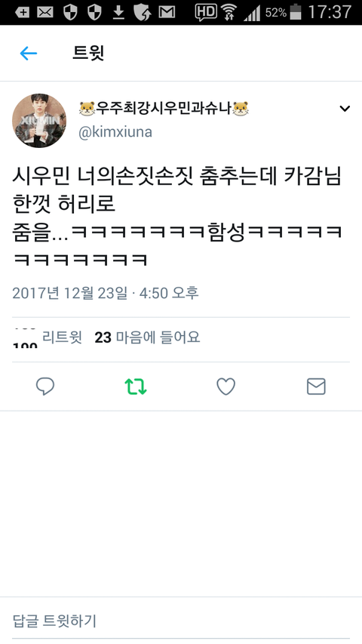Open the tweet options chevron menu
Viewport: 362px width, 644px height.
pyautogui.click(x=345, y=109)
